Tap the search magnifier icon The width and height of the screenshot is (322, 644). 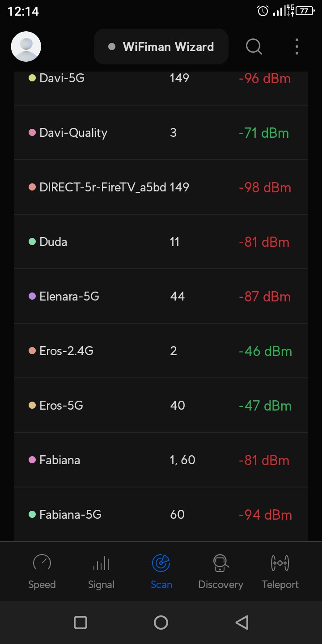point(254,46)
